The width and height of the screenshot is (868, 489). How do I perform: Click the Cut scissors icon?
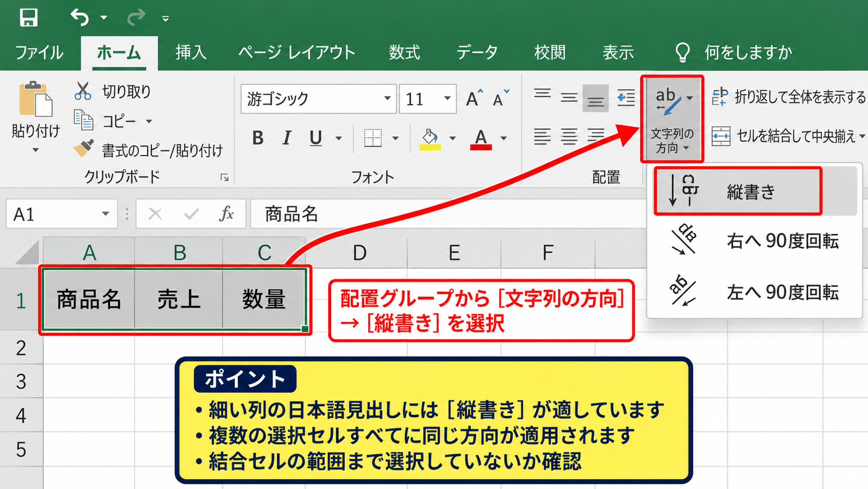[x=83, y=91]
